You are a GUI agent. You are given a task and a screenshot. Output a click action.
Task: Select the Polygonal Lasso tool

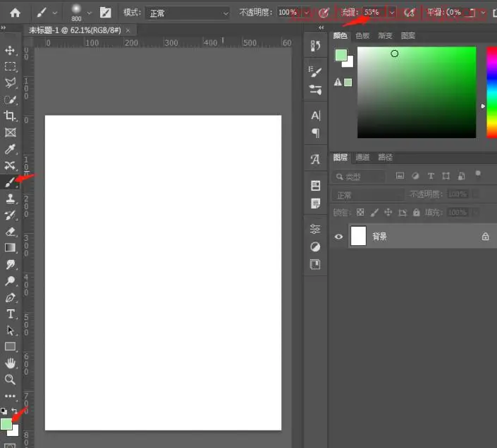click(x=10, y=83)
